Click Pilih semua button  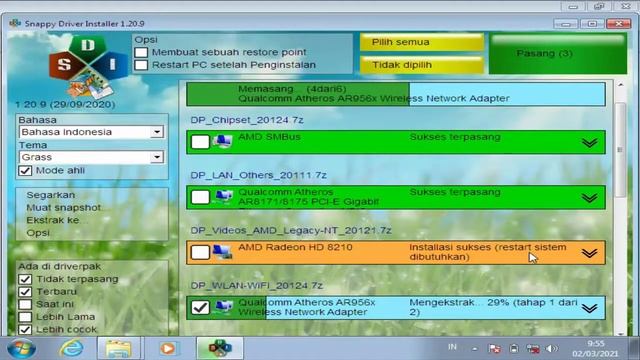[422, 42]
